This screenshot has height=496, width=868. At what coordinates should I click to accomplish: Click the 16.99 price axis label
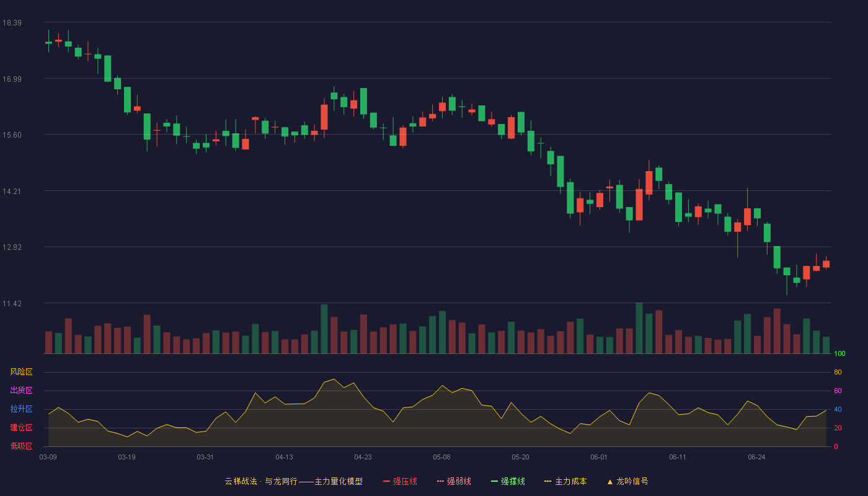click(12, 79)
